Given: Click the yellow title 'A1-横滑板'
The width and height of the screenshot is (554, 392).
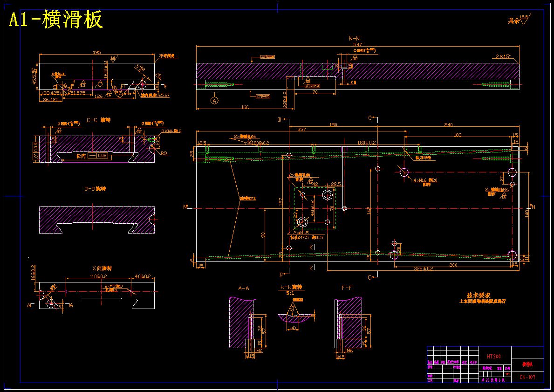Looking at the screenshot, I should [x=56, y=20].
